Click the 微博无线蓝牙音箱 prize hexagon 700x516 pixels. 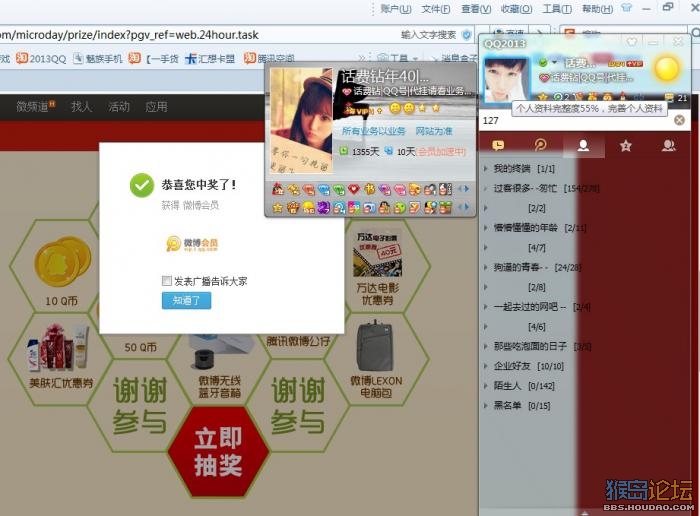coord(219,370)
